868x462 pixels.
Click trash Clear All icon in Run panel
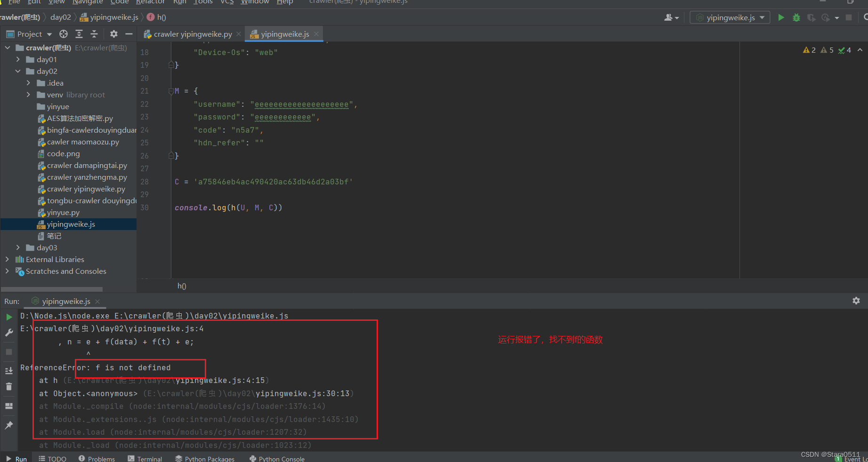(9, 386)
